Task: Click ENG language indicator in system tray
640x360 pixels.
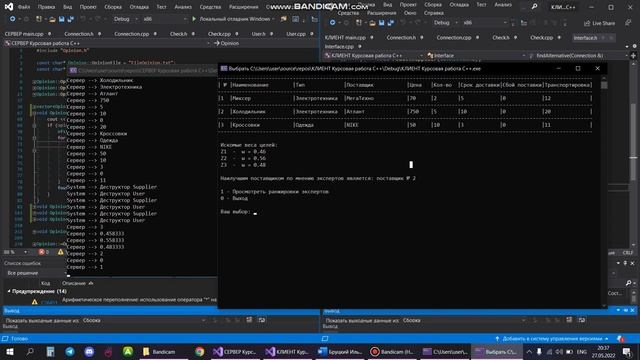Action: pyautogui.click(x=582, y=351)
